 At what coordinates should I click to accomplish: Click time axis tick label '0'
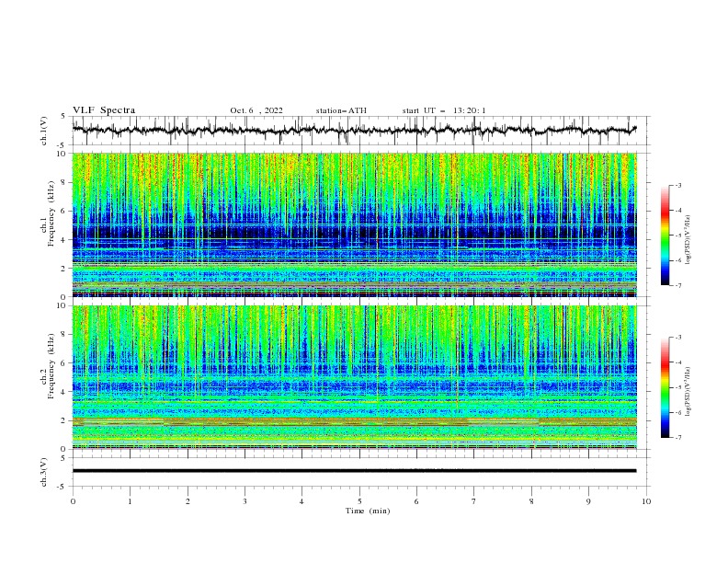(73, 501)
